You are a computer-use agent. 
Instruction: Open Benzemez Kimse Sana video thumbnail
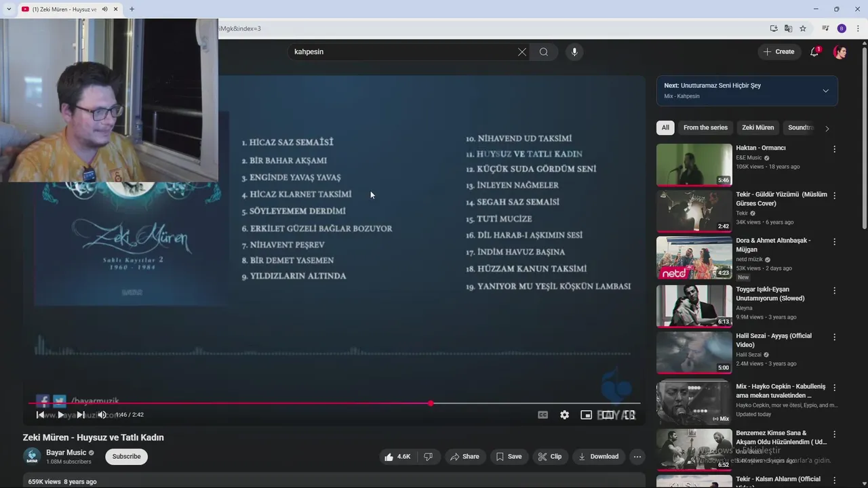pos(694,449)
